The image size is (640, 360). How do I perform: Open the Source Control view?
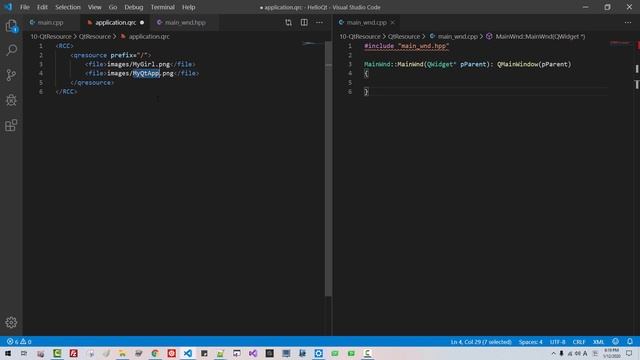tap(11, 75)
